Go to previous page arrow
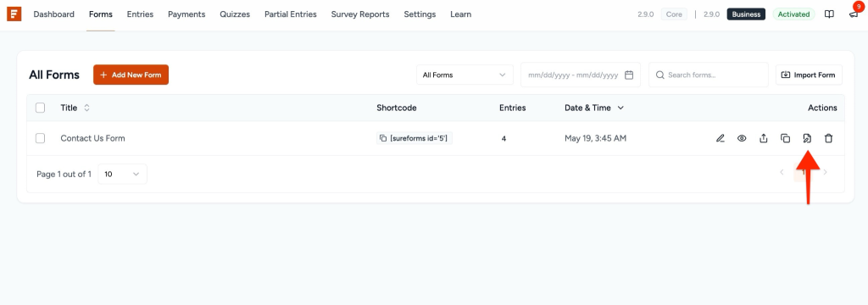Screen dimensions: 868x305 782,173
